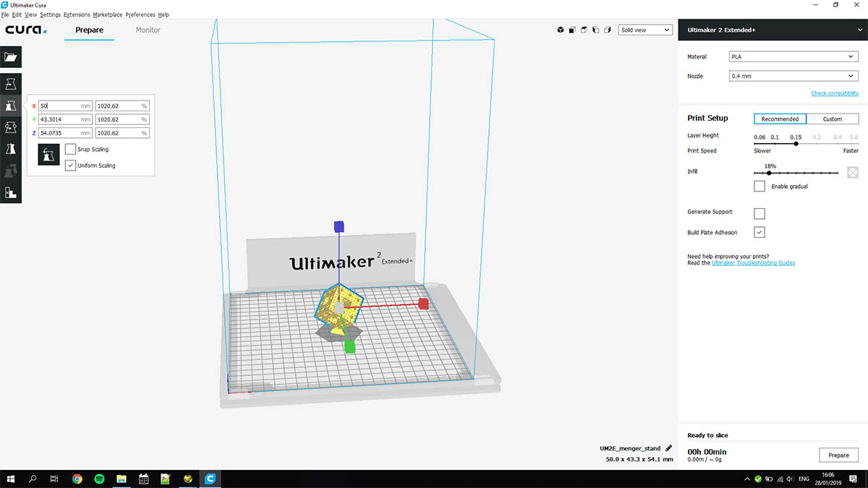
Task: Set layer height to 0.06 on slider
Action: (x=759, y=137)
